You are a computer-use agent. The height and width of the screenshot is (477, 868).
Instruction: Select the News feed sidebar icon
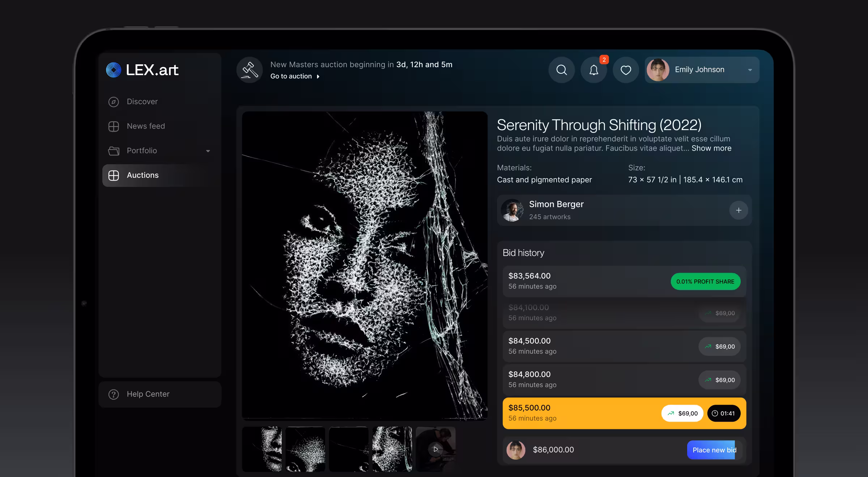[114, 126]
